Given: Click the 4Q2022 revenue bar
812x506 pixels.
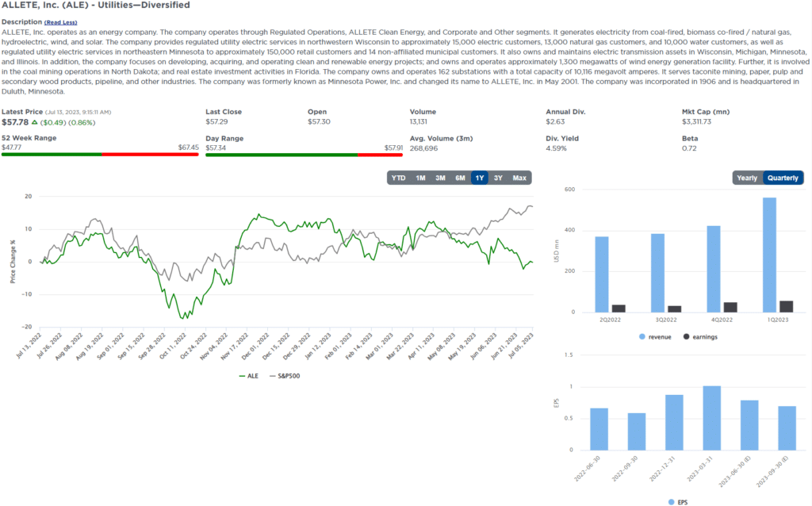Looking at the screenshot, I should pyautogui.click(x=714, y=269).
